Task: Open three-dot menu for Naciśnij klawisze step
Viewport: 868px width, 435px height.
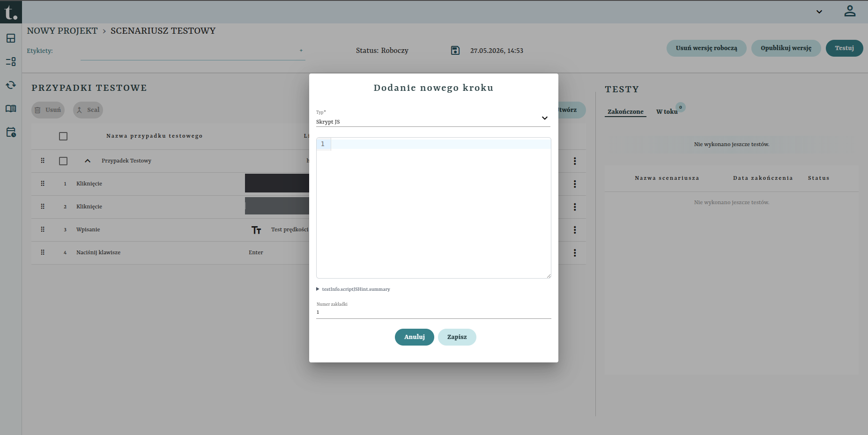Action: coord(575,253)
